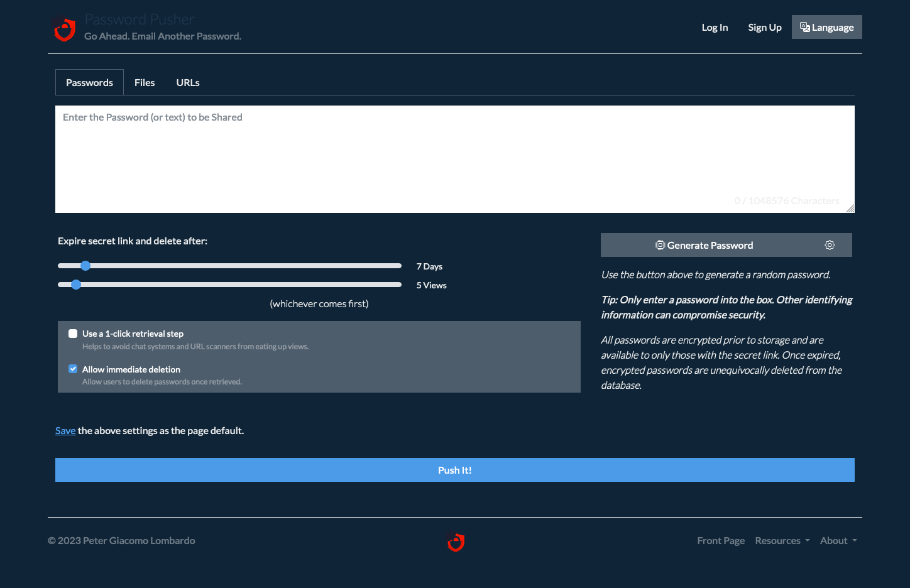Click inside the password entry text area
This screenshot has width=910, height=588.
[x=455, y=159]
